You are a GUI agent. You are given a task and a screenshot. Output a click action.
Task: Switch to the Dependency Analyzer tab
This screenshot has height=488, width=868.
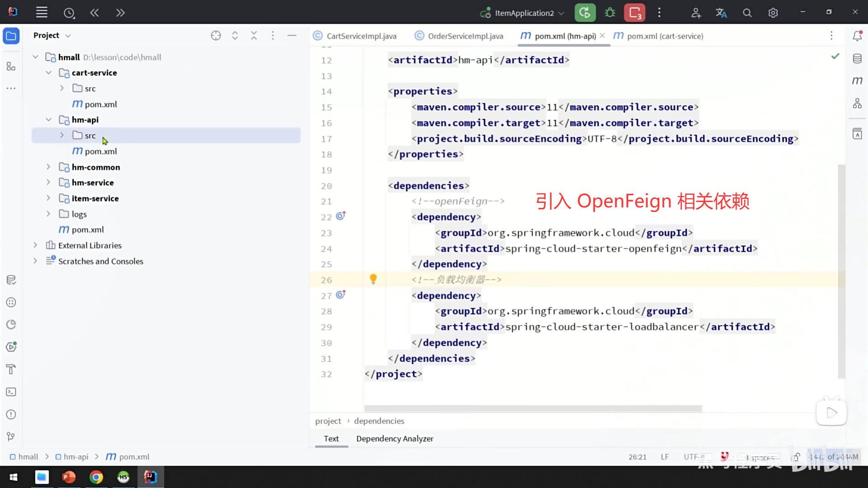point(394,438)
